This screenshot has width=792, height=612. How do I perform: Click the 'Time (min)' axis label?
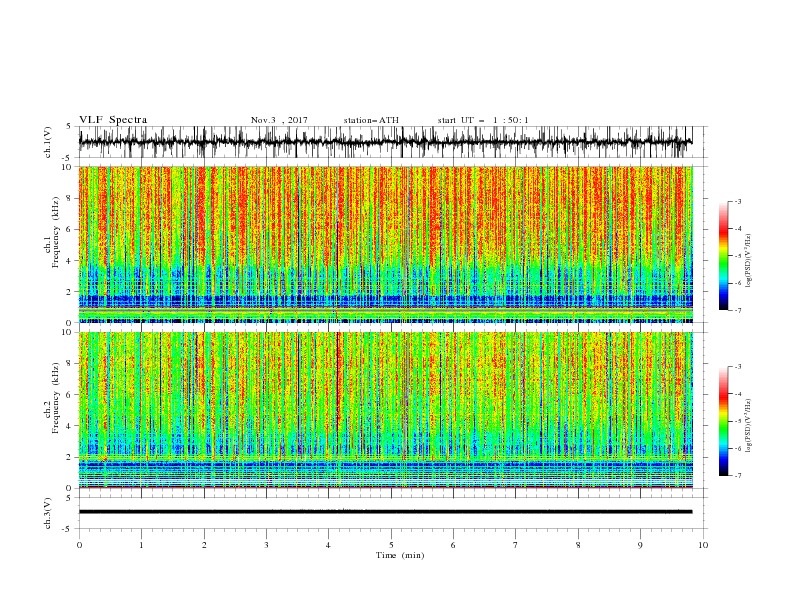point(400,555)
